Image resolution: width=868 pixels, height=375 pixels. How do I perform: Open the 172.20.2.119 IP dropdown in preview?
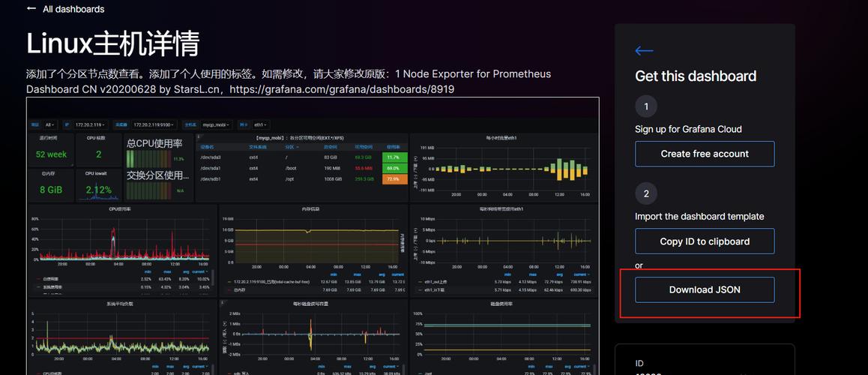(90, 125)
